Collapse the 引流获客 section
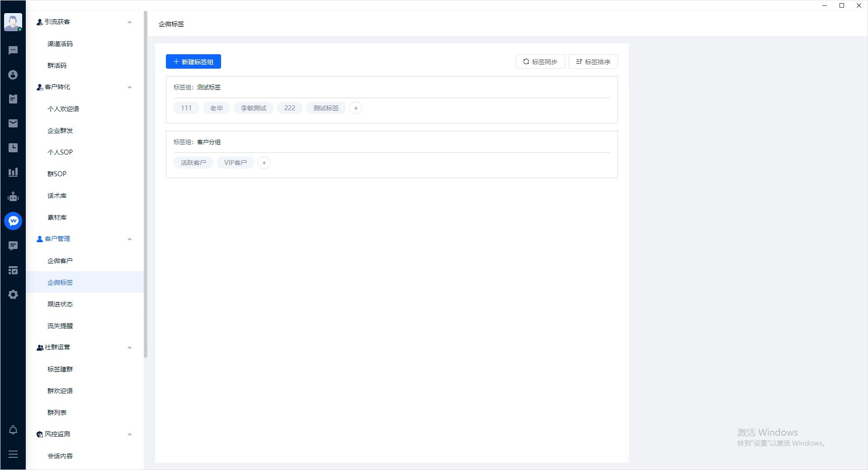Viewport: 868px width, 470px height. tap(130, 22)
